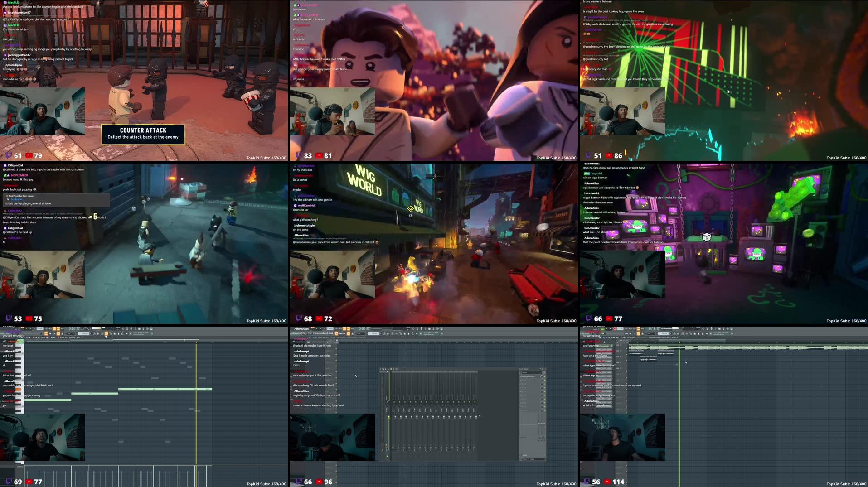Click chat username jaylennotplayin

click(x=304, y=225)
